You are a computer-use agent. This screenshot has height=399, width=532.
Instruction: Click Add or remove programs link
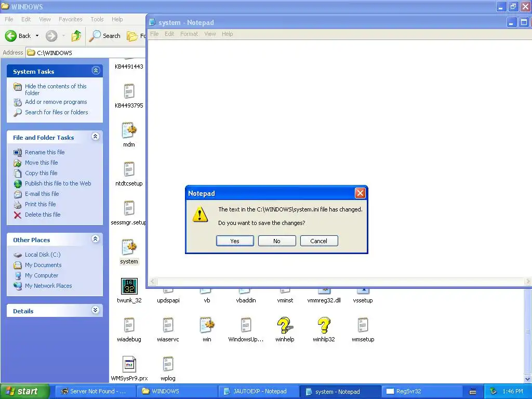pyautogui.click(x=56, y=102)
